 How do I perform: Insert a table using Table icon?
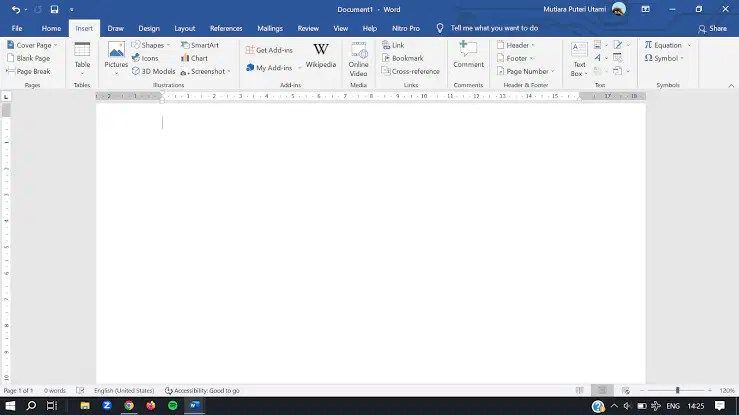82,58
